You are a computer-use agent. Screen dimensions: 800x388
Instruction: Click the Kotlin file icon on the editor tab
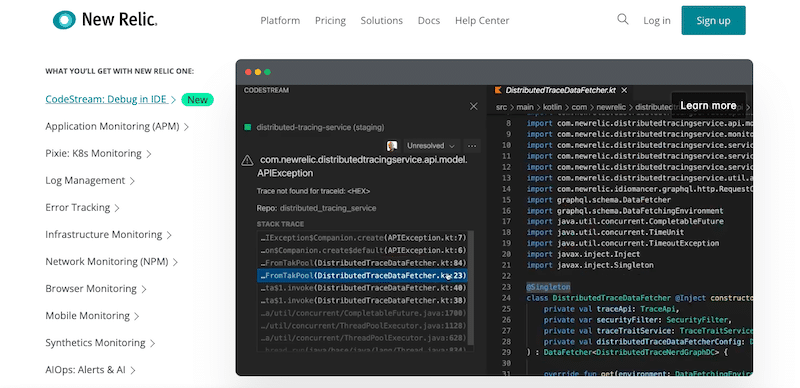(498, 90)
